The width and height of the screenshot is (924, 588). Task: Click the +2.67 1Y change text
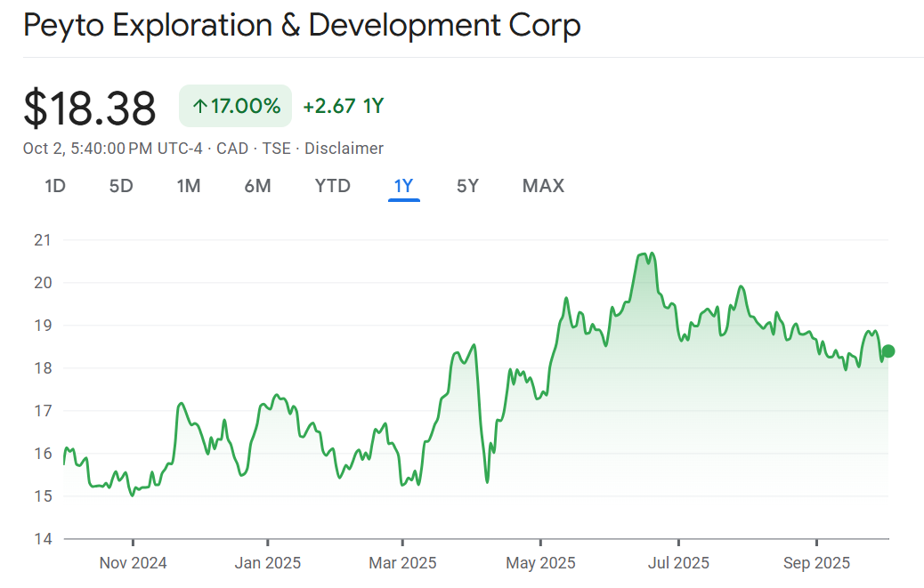tap(343, 107)
